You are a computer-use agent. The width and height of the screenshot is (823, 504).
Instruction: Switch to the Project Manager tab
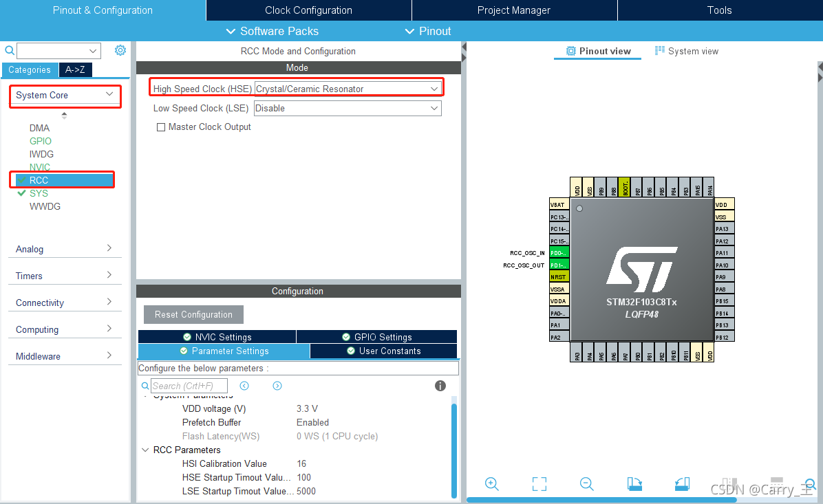point(514,10)
